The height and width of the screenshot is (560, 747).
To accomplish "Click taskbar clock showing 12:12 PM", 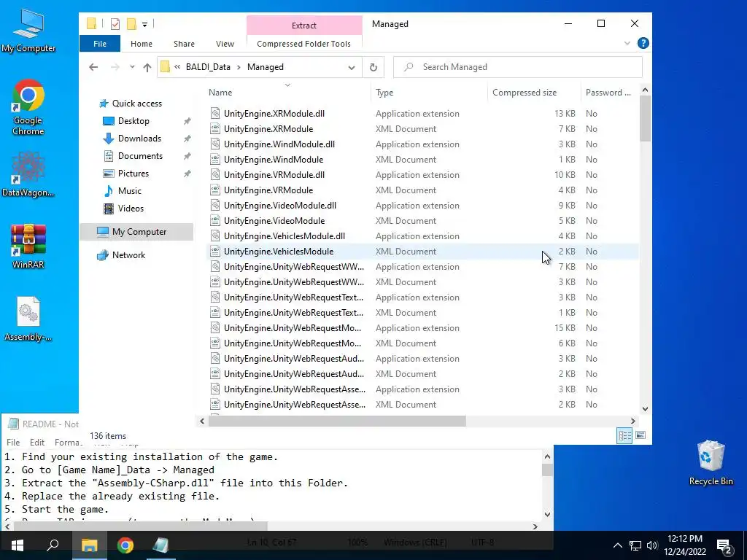I will pyautogui.click(x=684, y=545).
